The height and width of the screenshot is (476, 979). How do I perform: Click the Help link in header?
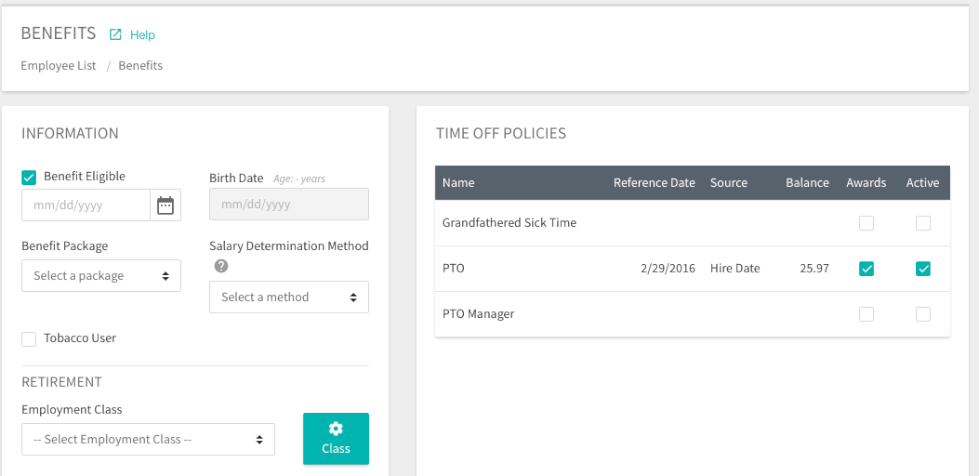143,35
